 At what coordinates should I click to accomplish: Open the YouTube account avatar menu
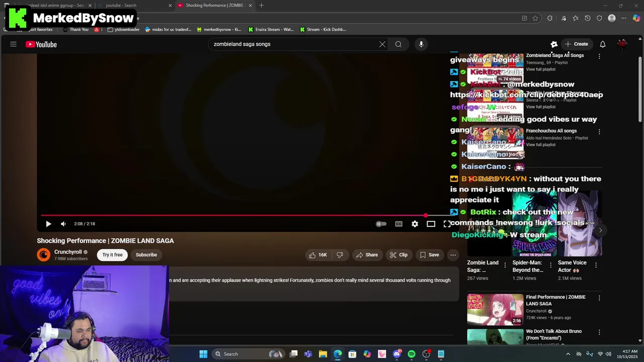point(622,44)
